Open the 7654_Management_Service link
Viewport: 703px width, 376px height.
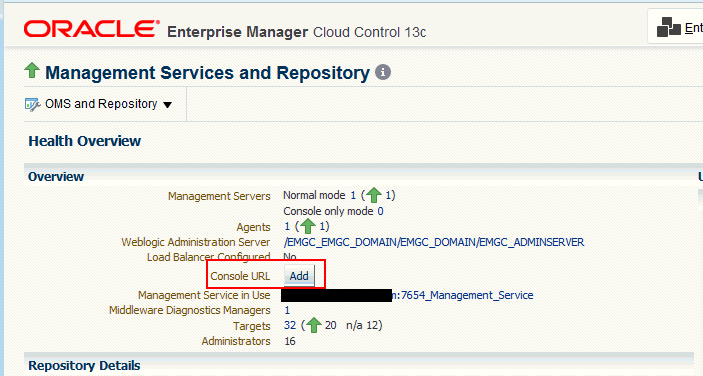click(x=463, y=295)
